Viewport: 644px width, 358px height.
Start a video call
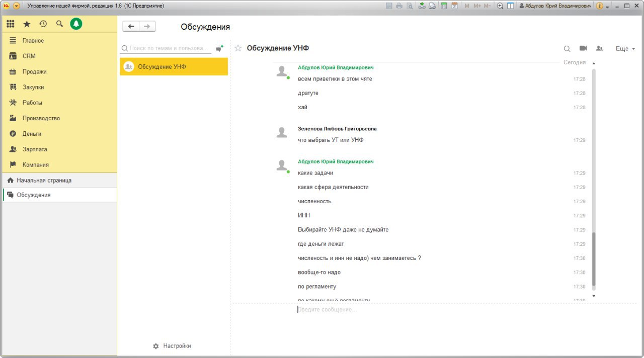pyautogui.click(x=583, y=48)
